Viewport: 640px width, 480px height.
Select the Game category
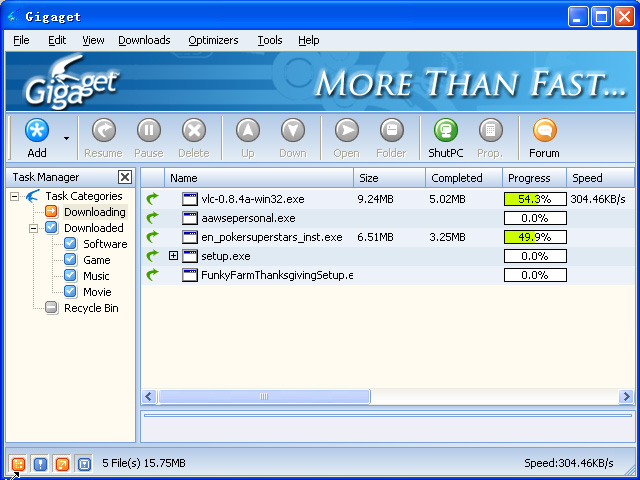(97, 260)
